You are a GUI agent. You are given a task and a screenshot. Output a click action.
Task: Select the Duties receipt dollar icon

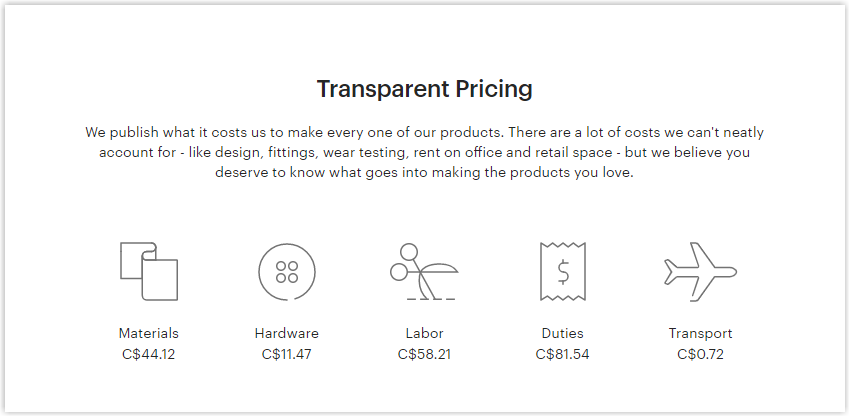coord(563,271)
